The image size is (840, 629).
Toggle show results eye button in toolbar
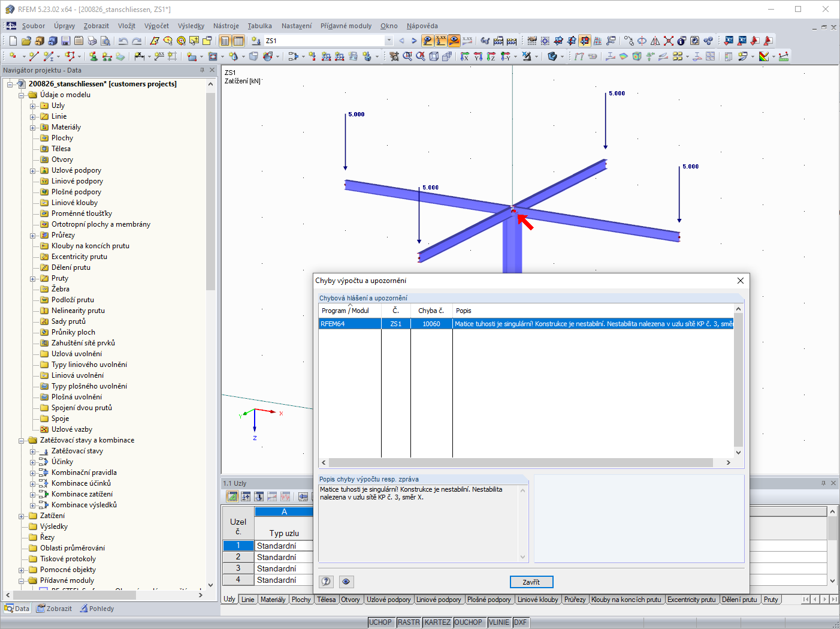tap(454, 41)
